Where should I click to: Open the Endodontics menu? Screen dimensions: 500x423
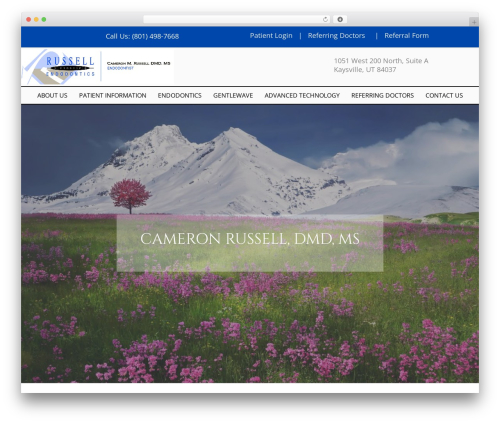point(180,96)
